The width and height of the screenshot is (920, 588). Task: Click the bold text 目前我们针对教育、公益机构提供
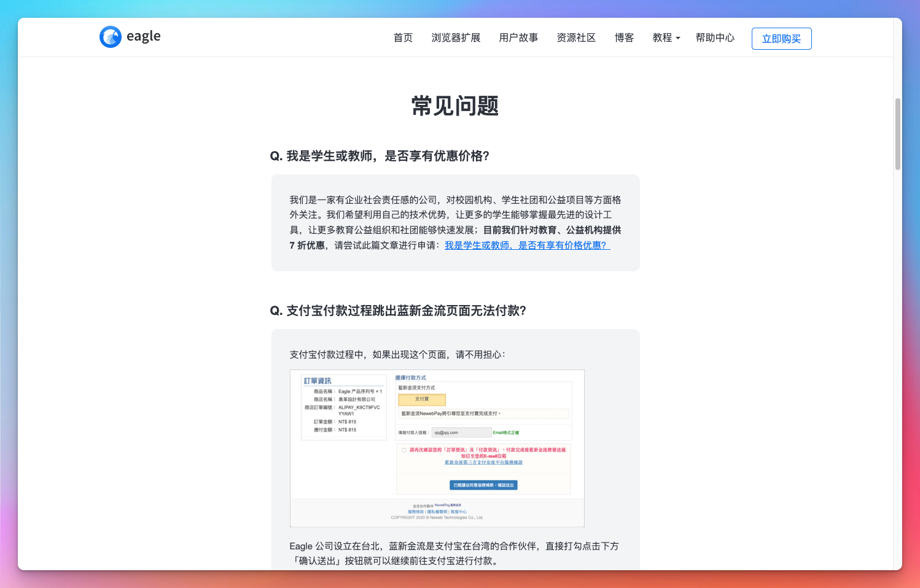pyautogui.click(x=552, y=230)
